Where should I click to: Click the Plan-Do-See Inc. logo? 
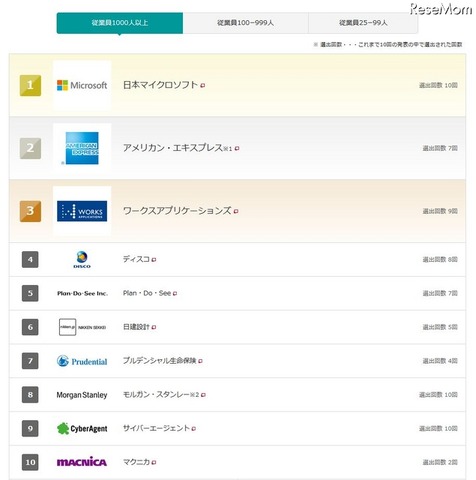82,293
